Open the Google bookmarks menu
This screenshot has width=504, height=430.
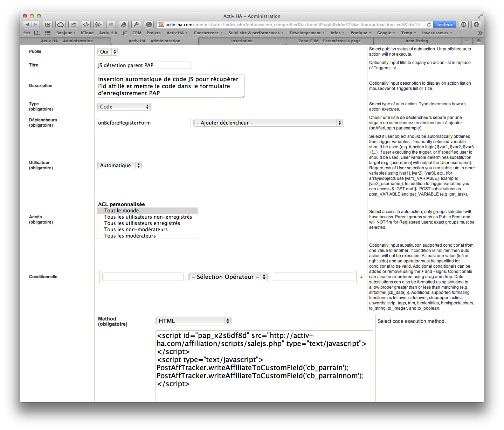coord(386,33)
